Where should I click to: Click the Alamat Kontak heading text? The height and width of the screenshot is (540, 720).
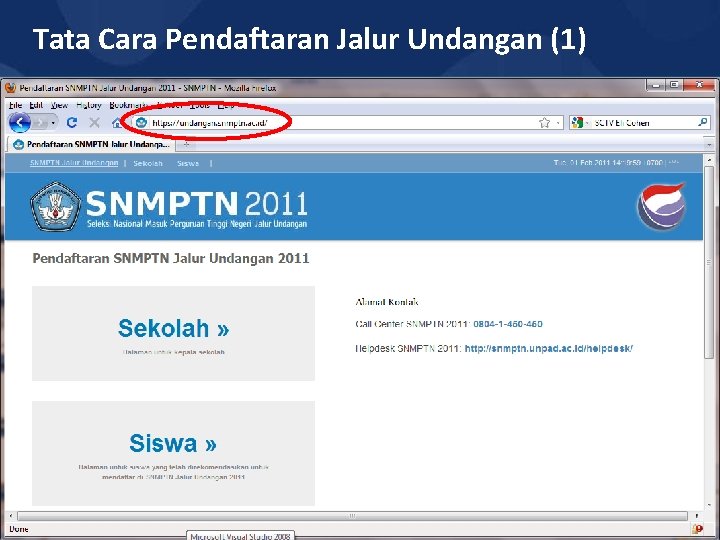[x=387, y=302]
